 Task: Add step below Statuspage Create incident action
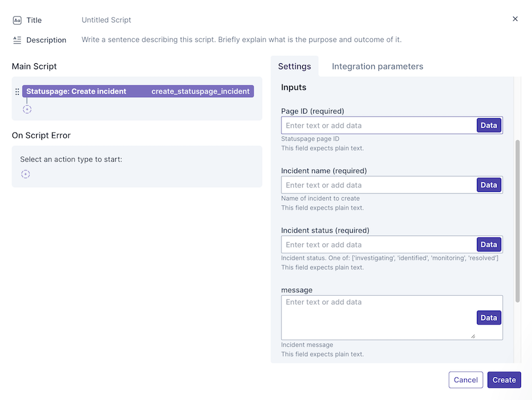click(27, 109)
